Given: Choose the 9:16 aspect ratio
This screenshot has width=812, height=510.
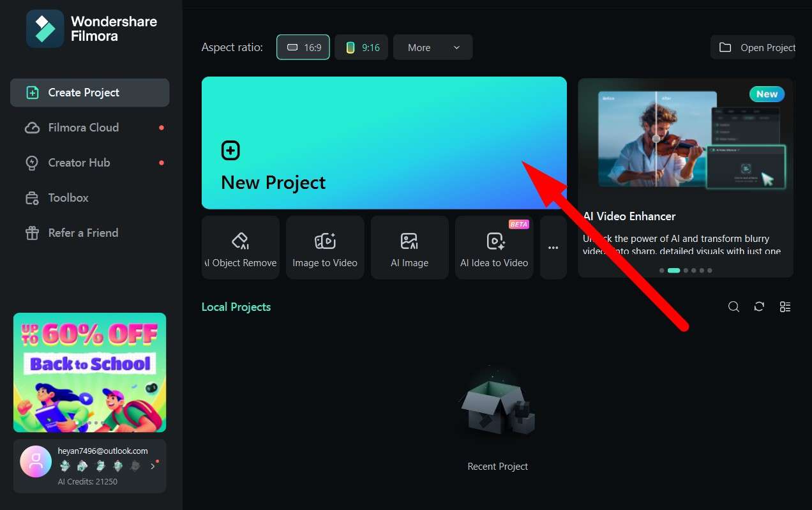Looking at the screenshot, I should [361, 47].
